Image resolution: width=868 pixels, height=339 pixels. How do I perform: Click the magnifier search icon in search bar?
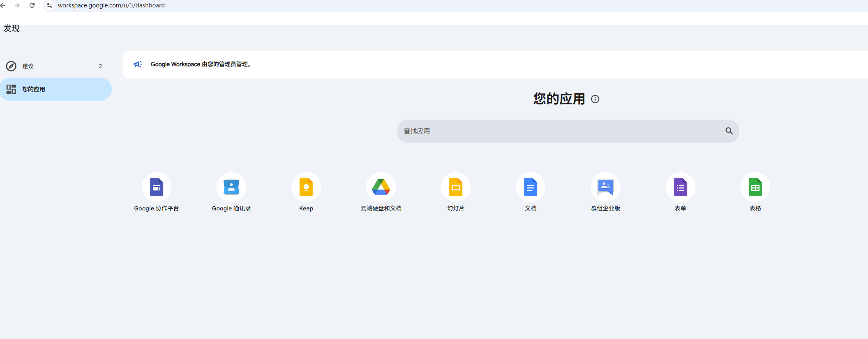coord(729,131)
